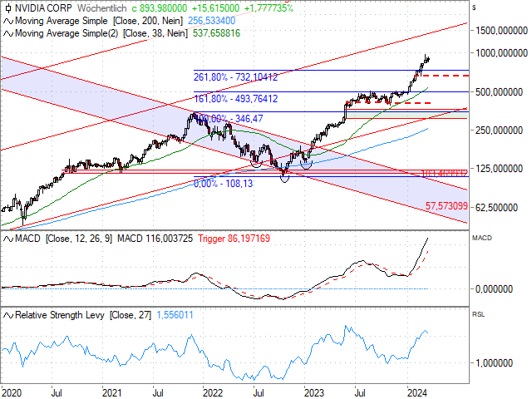This screenshot has width=532, height=399.
Task: Click the 2024 label on time axis
Action: pyautogui.click(x=417, y=393)
